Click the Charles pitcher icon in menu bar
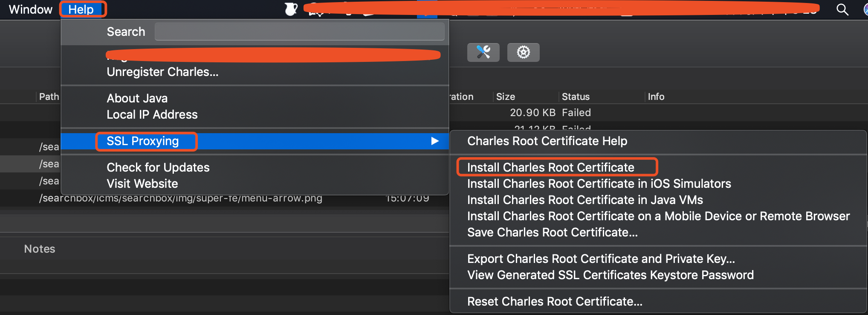 (x=291, y=9)
